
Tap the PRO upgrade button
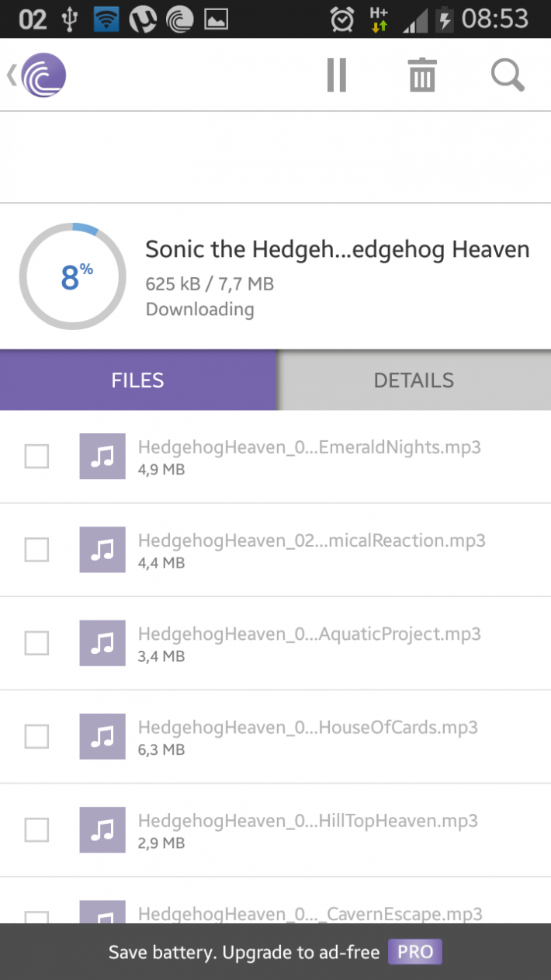pyautogui.click(x=415, y=952)
